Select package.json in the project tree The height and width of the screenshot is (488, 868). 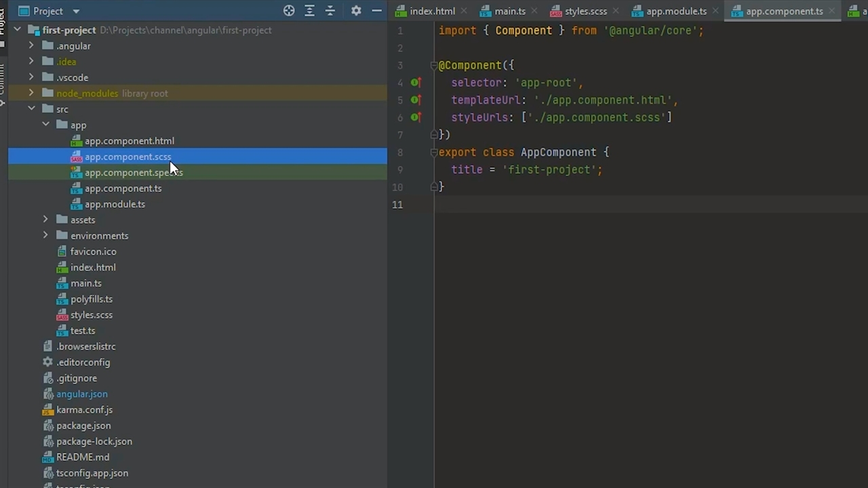83,426
